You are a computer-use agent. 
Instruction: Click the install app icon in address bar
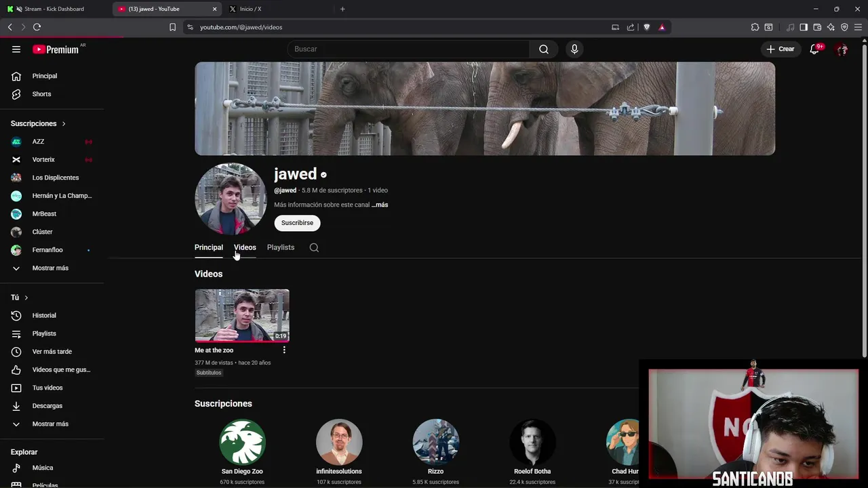(615, 27)
